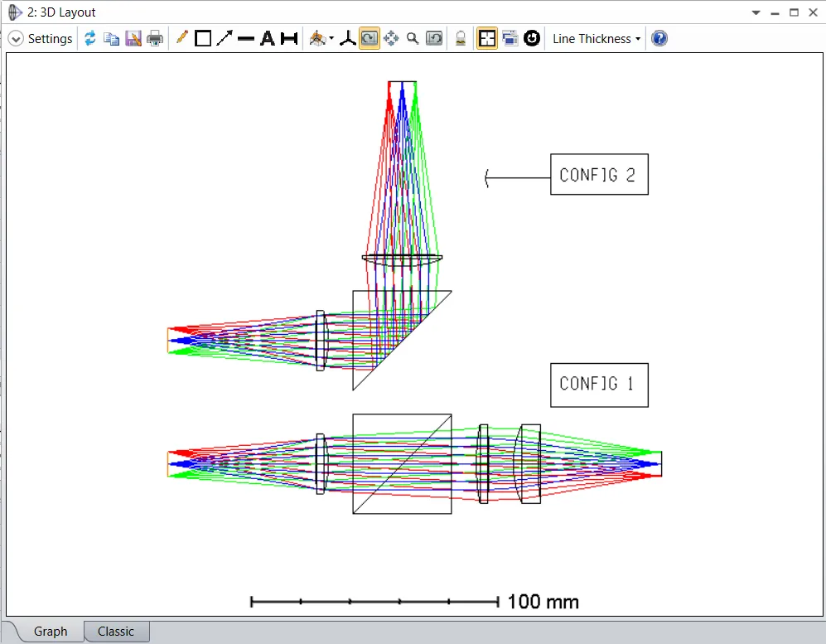
Task: Expand the Settings chevron
Action: (16, 39)
